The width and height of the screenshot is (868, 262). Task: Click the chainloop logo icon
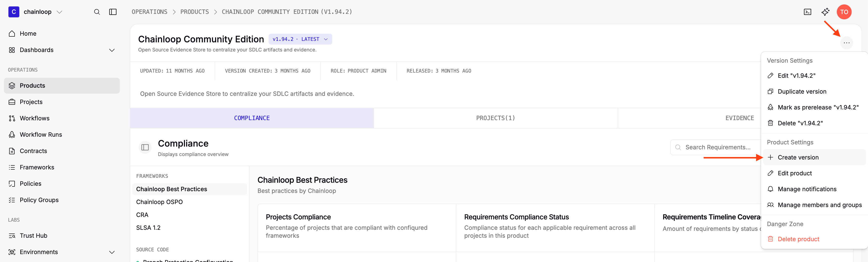[14, 12]
